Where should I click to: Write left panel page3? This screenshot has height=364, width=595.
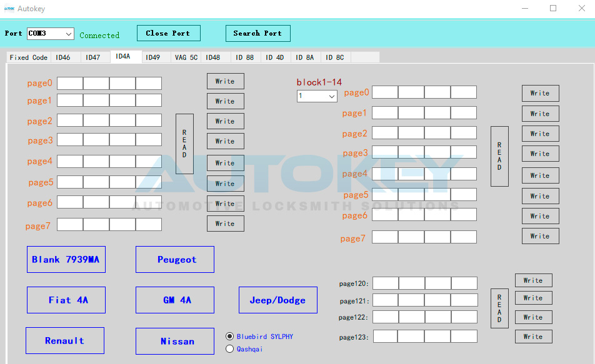[x=226, y=141]
